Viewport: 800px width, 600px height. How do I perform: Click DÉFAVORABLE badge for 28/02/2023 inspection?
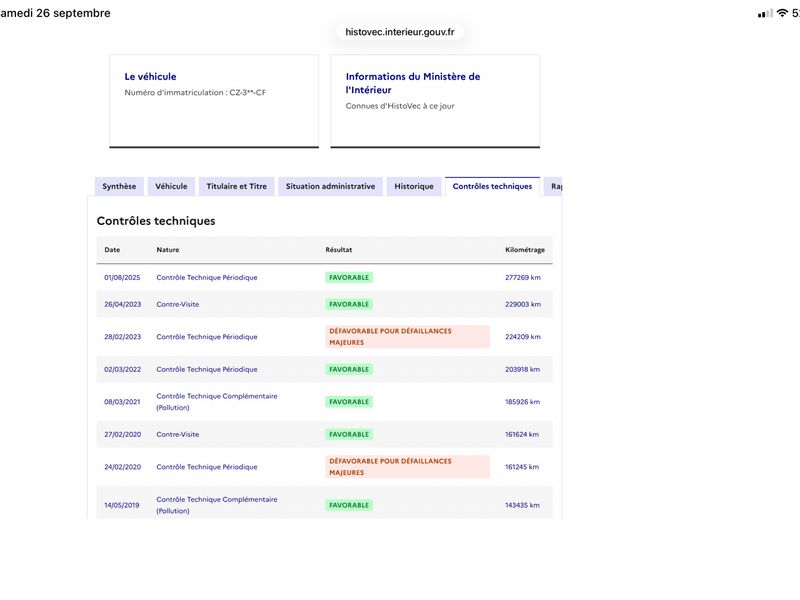(x=408, y=337)
